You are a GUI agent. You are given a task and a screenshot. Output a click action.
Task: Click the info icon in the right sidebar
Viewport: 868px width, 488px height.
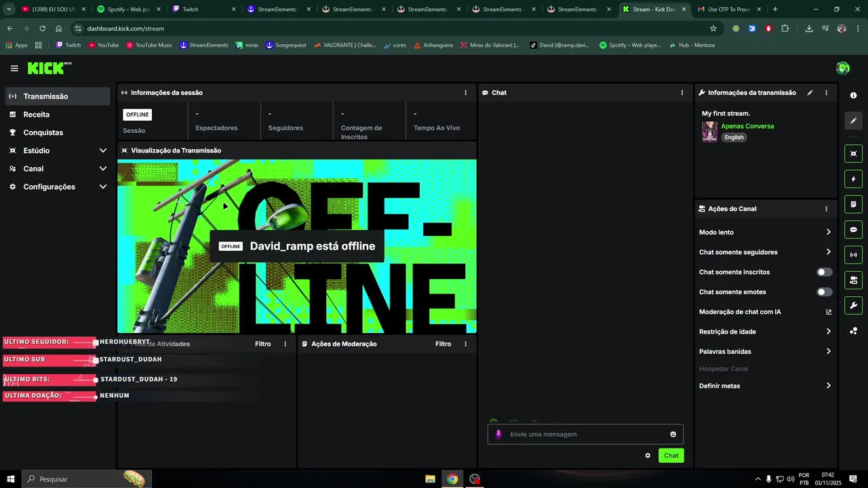(x=853, y=96)
